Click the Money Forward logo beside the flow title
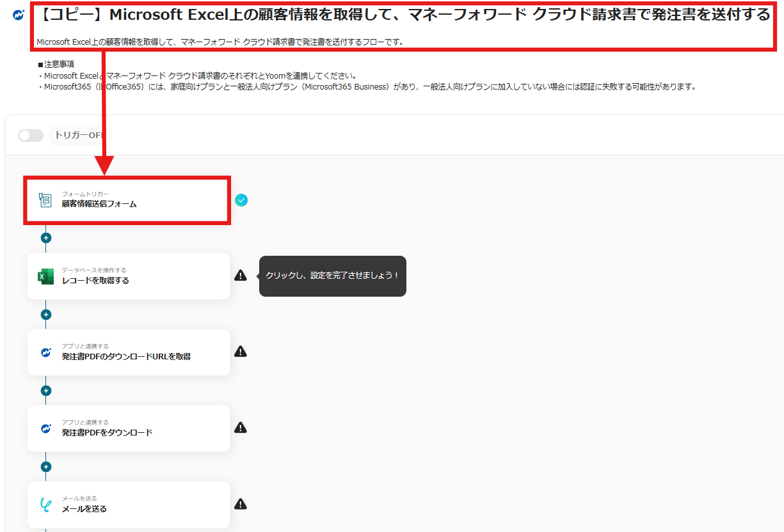The width and height of the screenshot is (784, 532). (19, 15)
